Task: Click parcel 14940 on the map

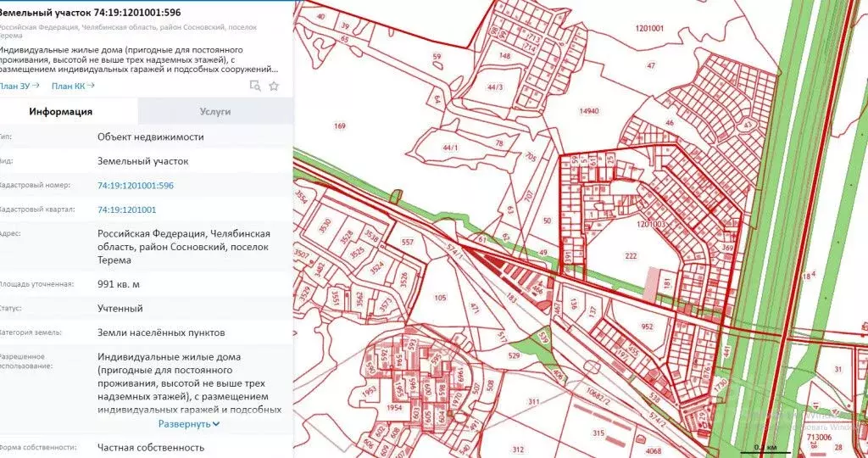Action: (x=589, y=111)
